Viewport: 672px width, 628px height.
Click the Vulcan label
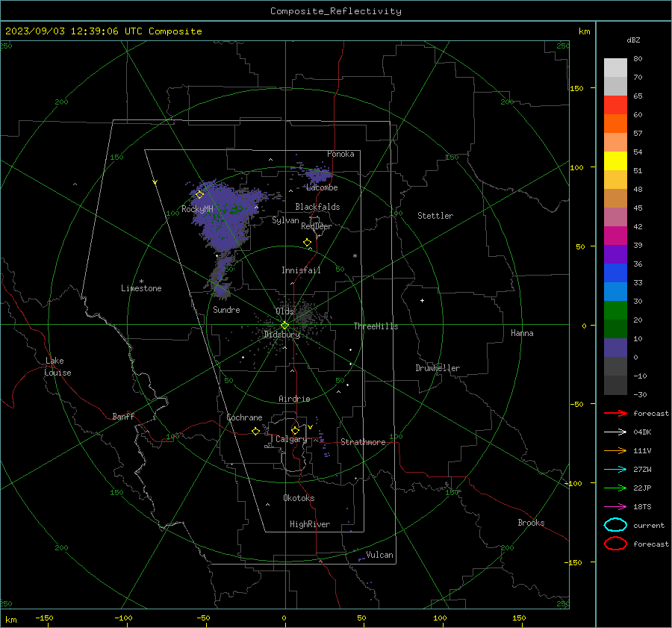(x=379, y=555)
